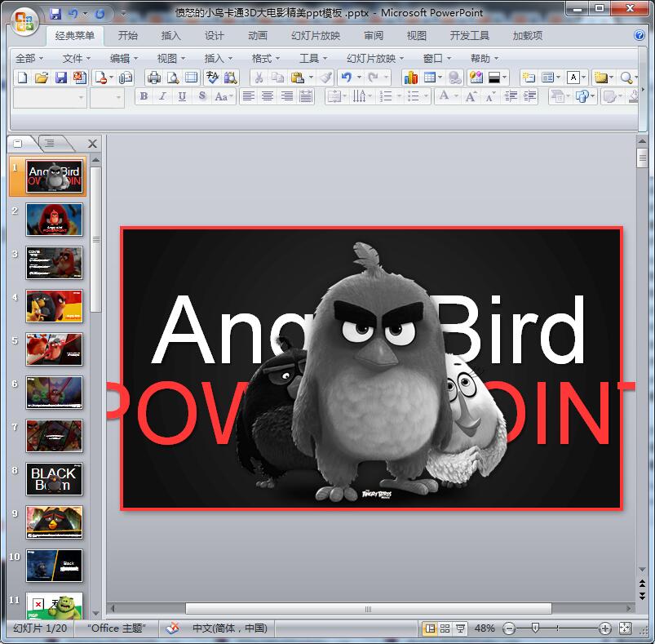Viewport: 655px width, 644px height.
Task: Open the research binoculars icon
Action: tap(231, 78)
